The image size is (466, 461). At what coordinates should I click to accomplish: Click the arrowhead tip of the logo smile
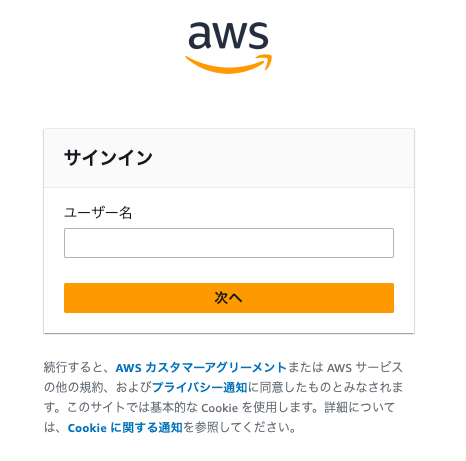click(266, 60)
